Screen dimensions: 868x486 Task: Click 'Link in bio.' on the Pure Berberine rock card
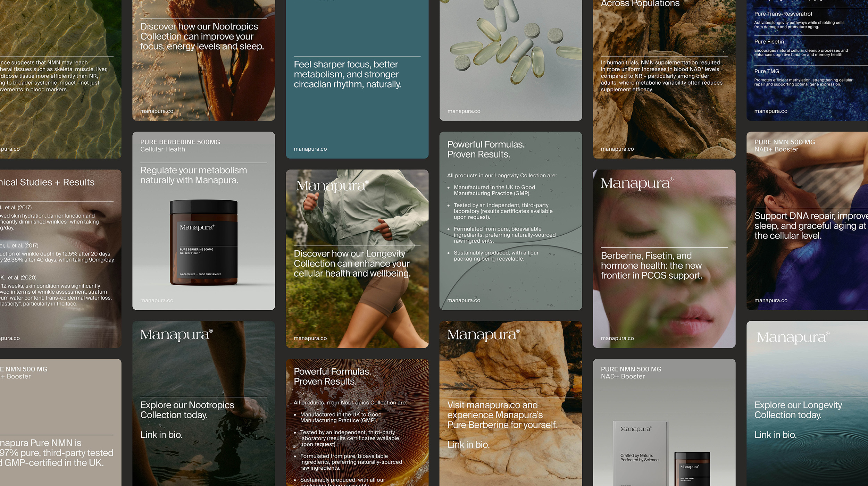(468, 445)
